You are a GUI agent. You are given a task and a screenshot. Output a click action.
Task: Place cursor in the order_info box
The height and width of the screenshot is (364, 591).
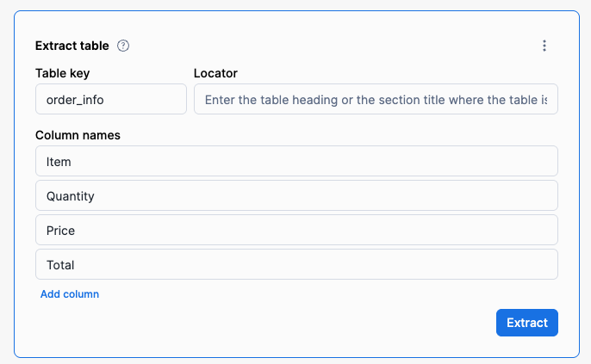coord(110,99)
